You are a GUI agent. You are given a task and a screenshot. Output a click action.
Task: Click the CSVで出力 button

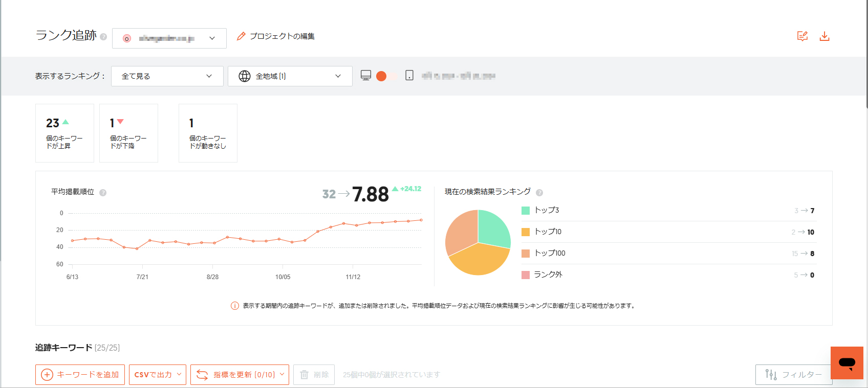click(x=158, y=375)
